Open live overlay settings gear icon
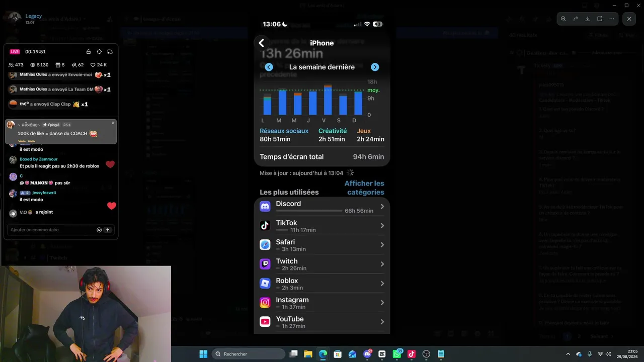This screenshot has width=644, height=362. [x=99, y=52]
